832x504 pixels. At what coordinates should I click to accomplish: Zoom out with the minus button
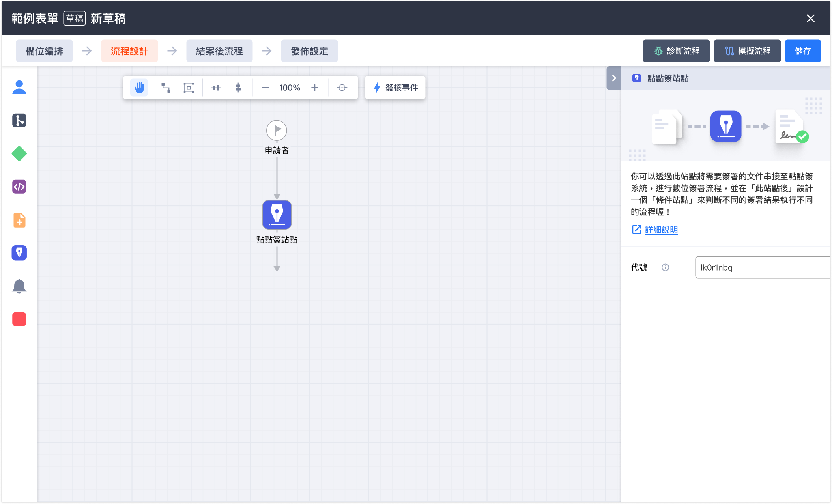click(265, 88)
